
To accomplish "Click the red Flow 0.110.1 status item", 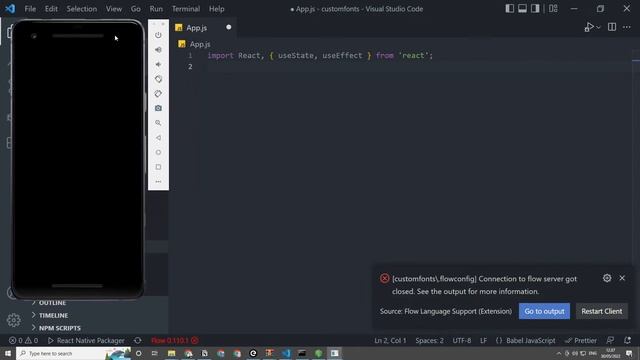I will [175, 340].
